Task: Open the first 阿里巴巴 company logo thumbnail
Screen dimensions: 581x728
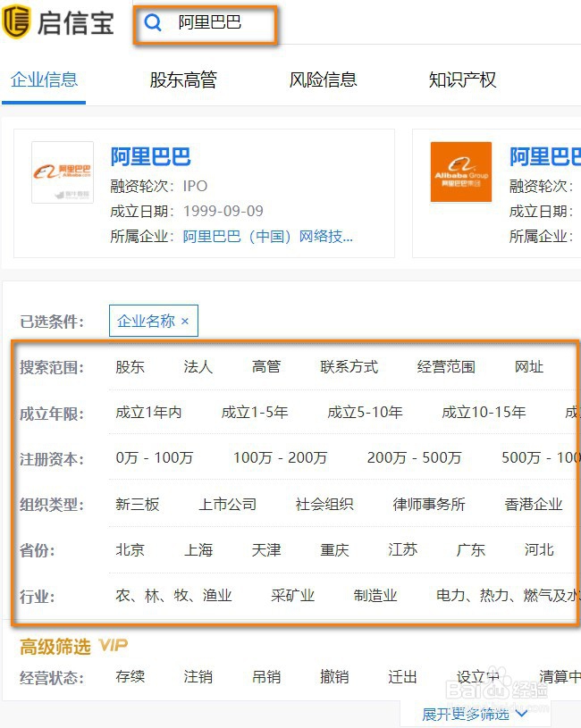Action: pyautogui.click(x=63, y=172)
